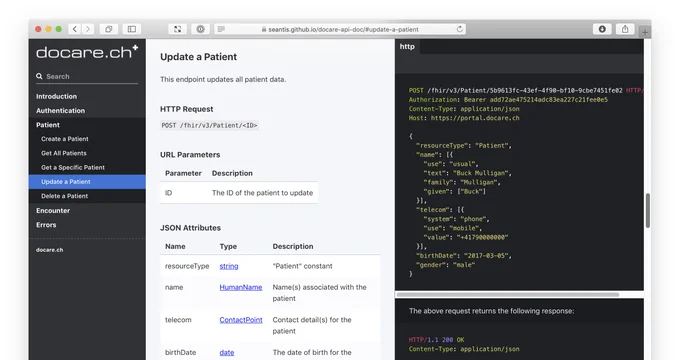Focus the Search field in the sidebar

[87, 76]
